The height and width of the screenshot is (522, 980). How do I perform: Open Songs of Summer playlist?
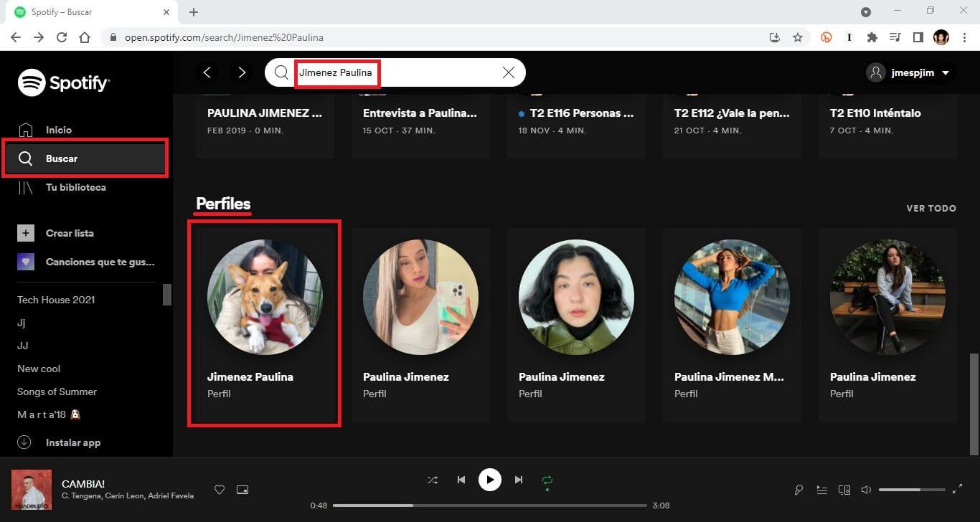coord(57,391)
